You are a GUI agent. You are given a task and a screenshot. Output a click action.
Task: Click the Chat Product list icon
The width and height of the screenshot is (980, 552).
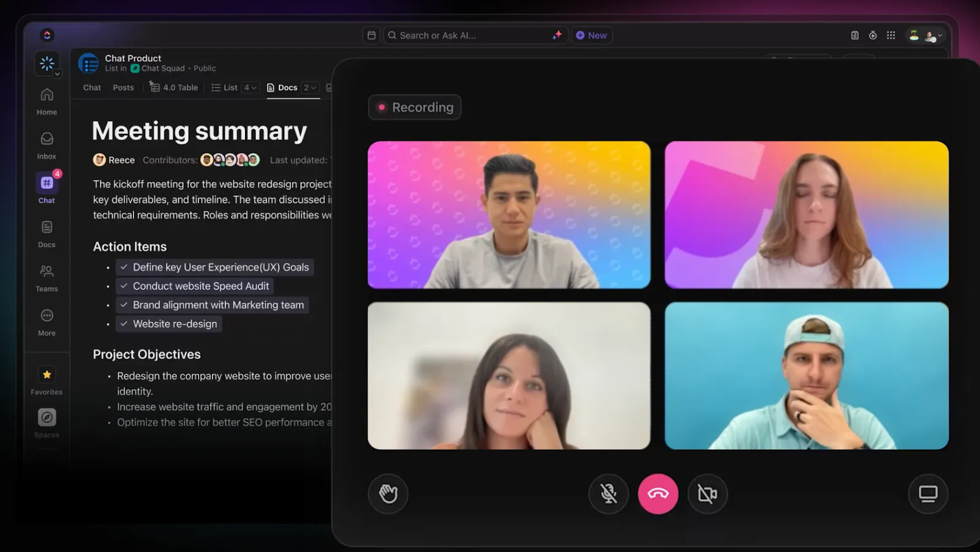(89, 63)
